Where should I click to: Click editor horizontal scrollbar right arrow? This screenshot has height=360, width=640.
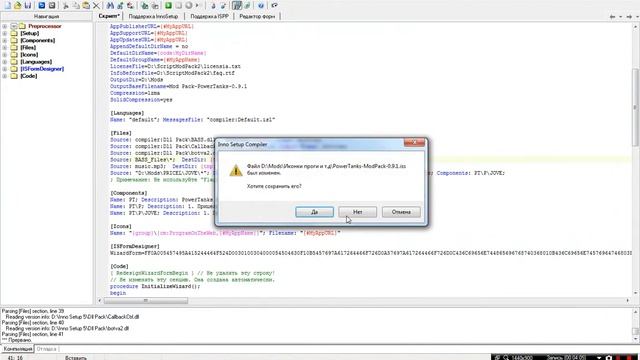point(628,300)
